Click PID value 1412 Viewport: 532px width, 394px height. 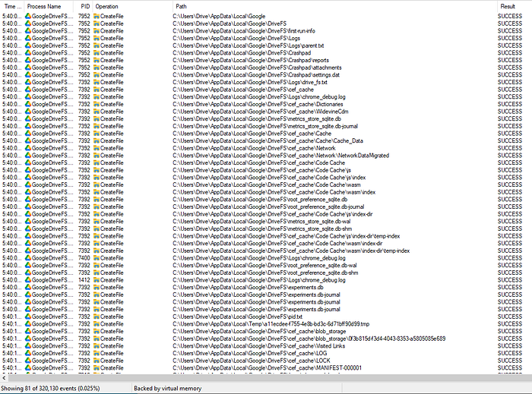tap(84, 280)
